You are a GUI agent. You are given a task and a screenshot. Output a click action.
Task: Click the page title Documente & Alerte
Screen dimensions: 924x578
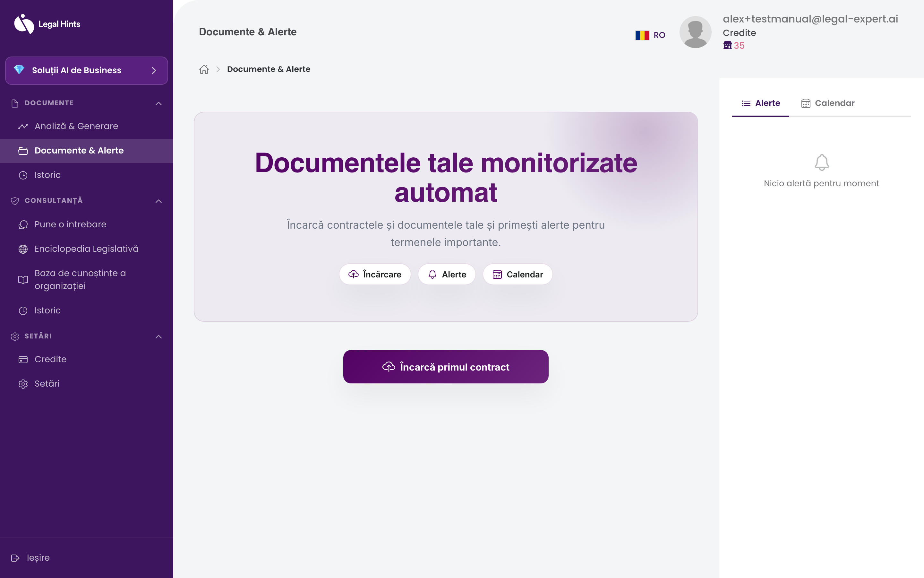[x=248, y=32]
